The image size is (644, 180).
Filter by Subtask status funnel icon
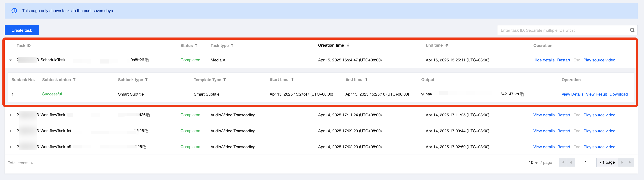coord(74,80)
